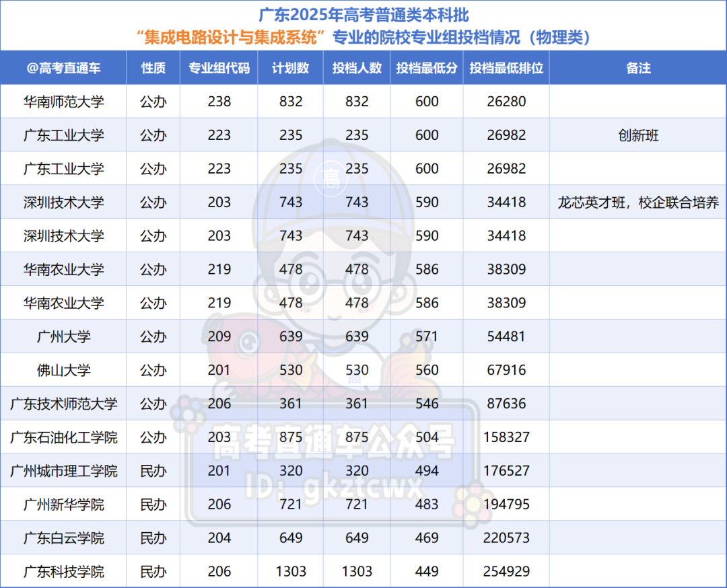The width and height of the screenshot is (727, 588).
Task: Select the rank value 194795
Action: [506, 504]
